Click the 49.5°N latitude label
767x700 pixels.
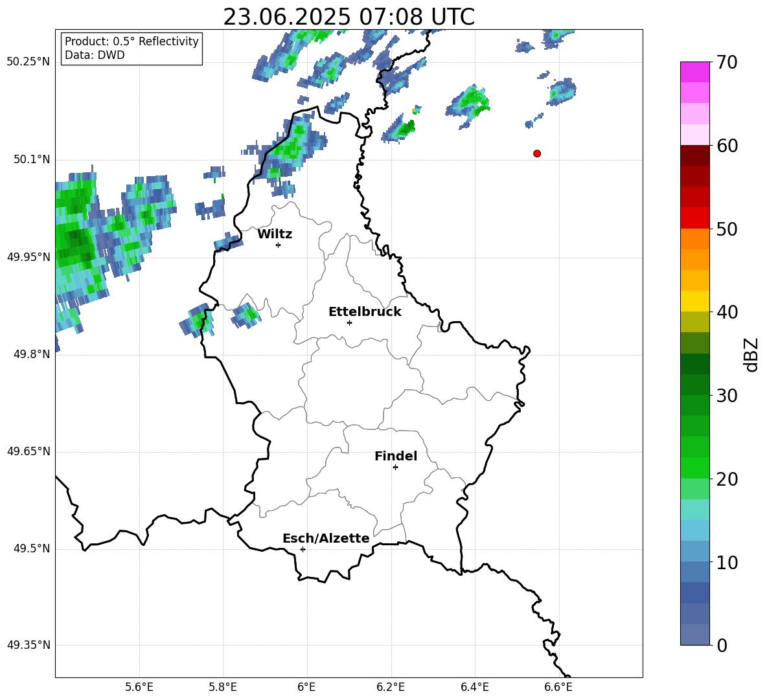coord(32,548)
